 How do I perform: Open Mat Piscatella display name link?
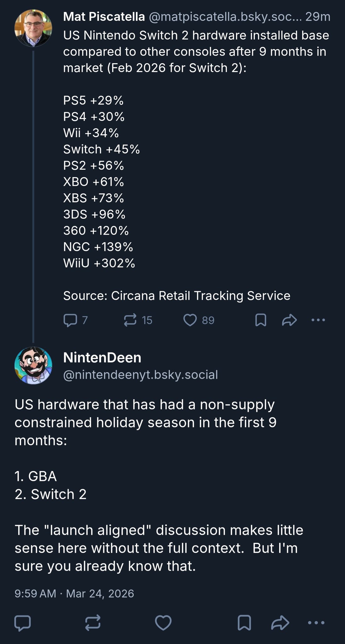(104, 17)
